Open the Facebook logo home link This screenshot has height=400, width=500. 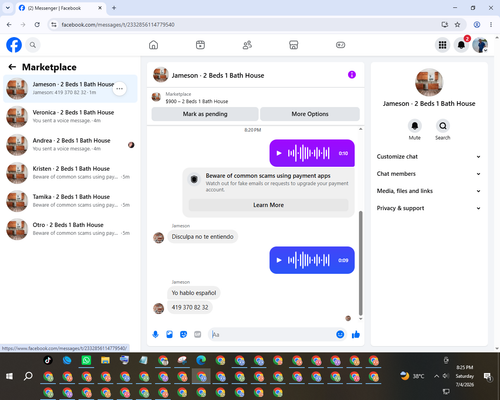pos(14,45)
